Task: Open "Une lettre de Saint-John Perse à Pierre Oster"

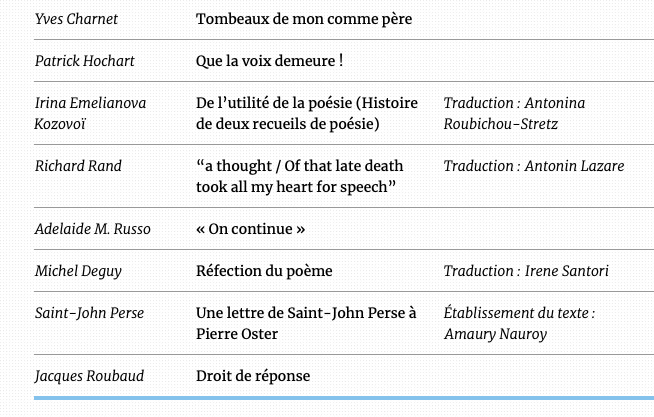Action: (306, 323)
